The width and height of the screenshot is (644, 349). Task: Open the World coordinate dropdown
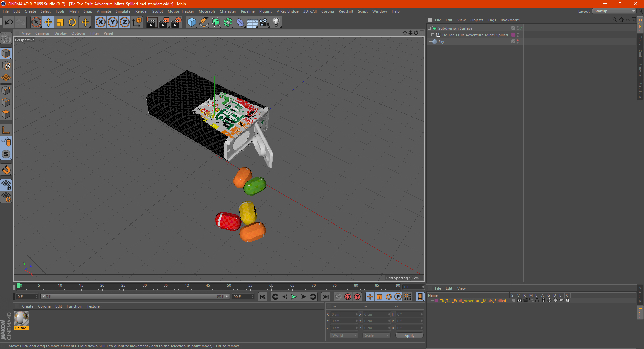344,335
